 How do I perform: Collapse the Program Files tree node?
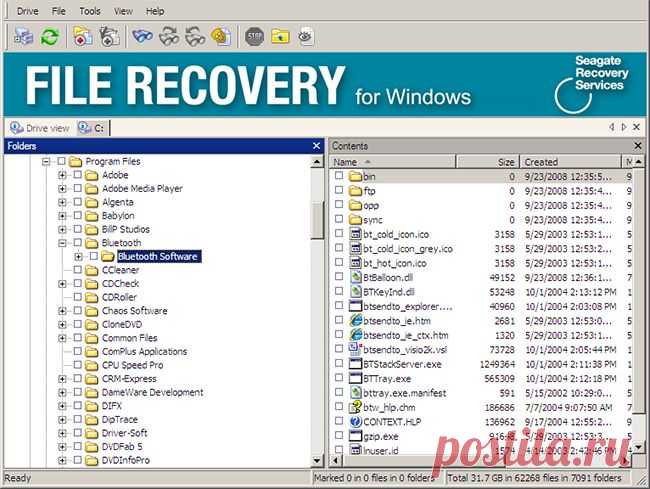pyautogui.click(x=46, y=161)
